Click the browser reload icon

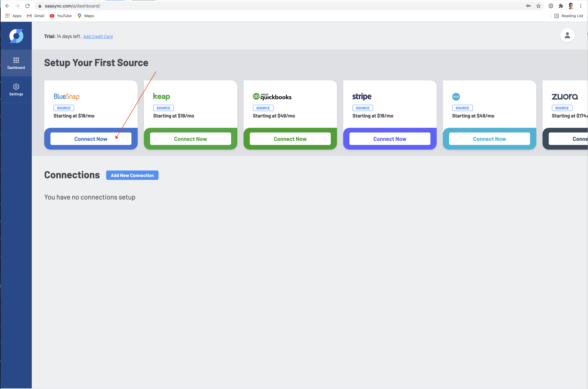tap(28, 6)
